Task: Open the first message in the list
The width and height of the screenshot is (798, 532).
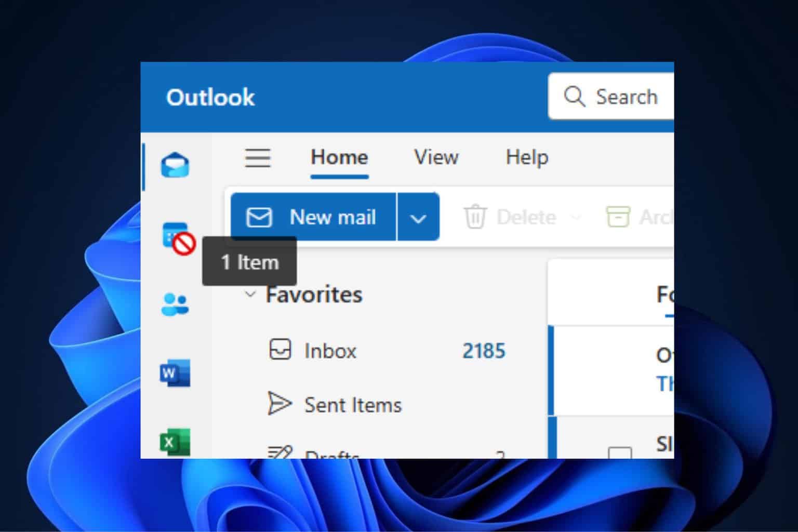Action: pos(611,370)
